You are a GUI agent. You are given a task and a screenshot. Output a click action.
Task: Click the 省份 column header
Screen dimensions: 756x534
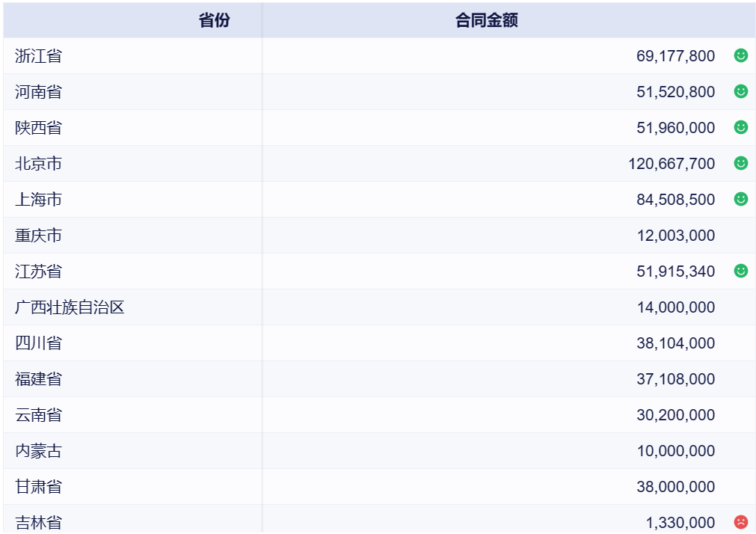click(x=214, y=21)
